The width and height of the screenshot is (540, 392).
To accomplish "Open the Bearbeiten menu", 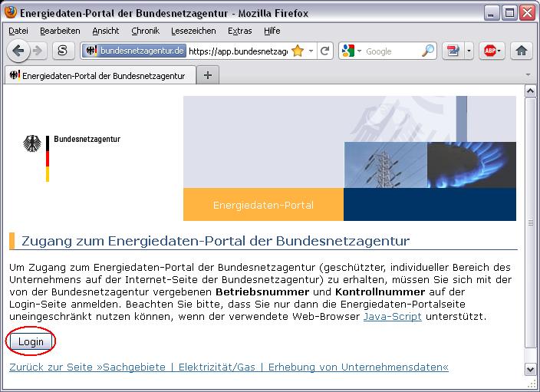I will (x=60, y=31).
